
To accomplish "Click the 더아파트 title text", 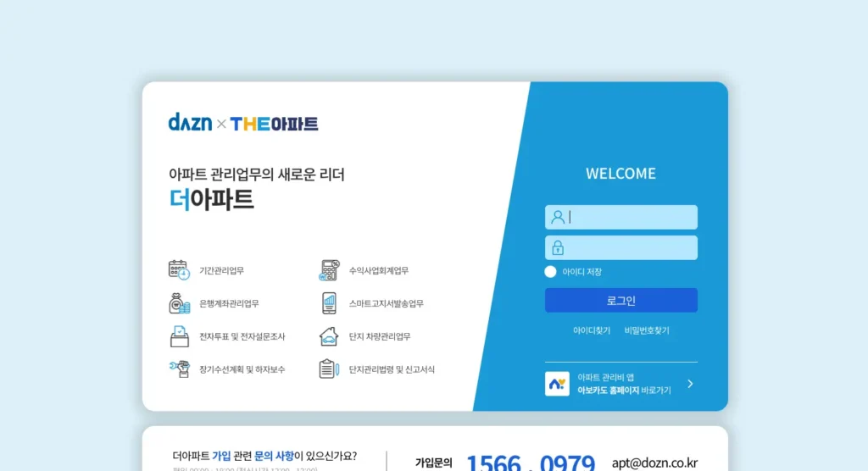I will (211, 199).
